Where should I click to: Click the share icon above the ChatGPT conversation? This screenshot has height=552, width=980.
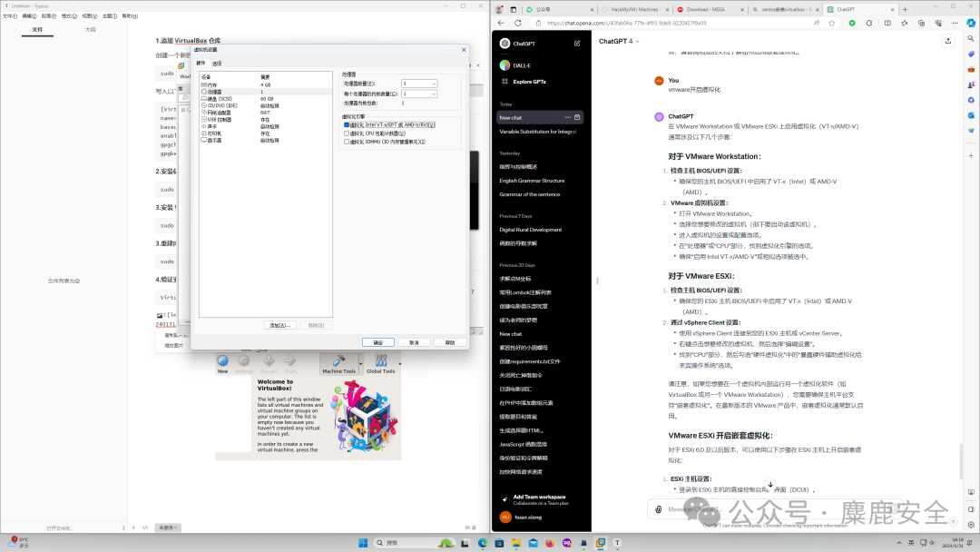click(x=948, y=41)
